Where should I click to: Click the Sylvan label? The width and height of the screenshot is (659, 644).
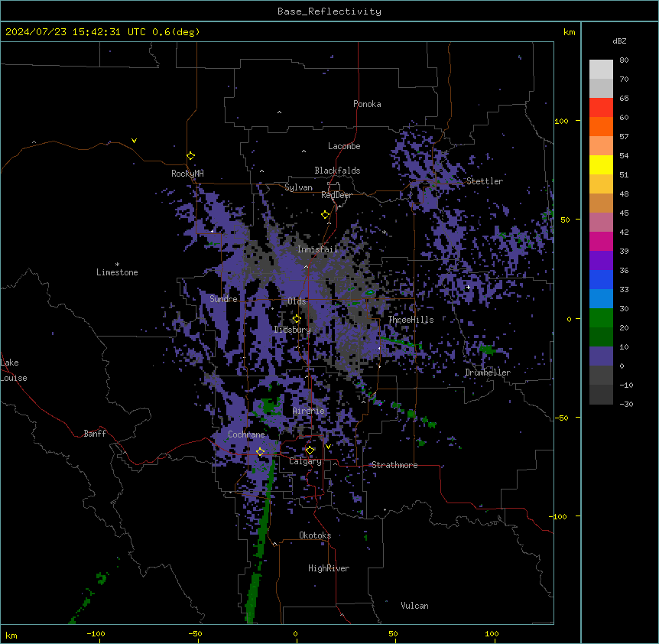coord(298,187)
